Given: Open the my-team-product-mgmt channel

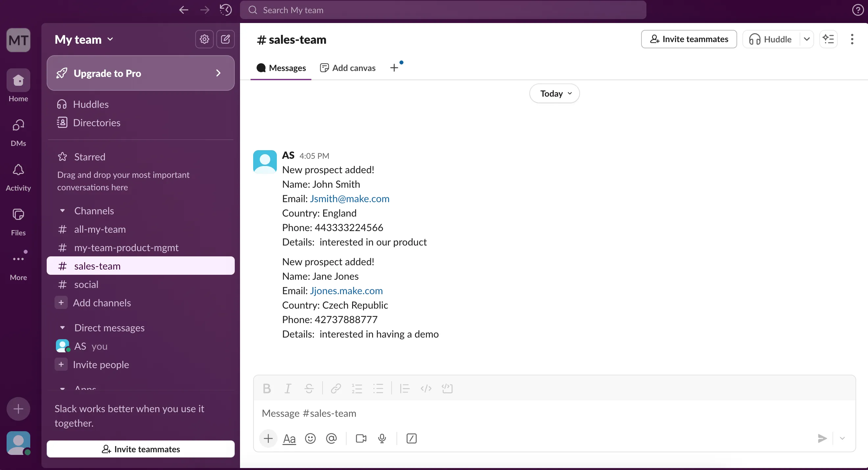Looking at the screenshot, I should [140, 247].
